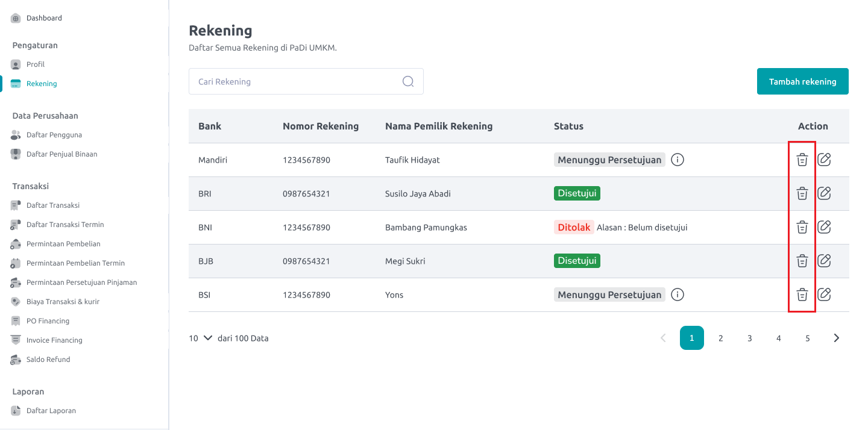Edit the BRI account row
Image resolution: width=868 pixels, height=430 pixels.
(824, 193)
